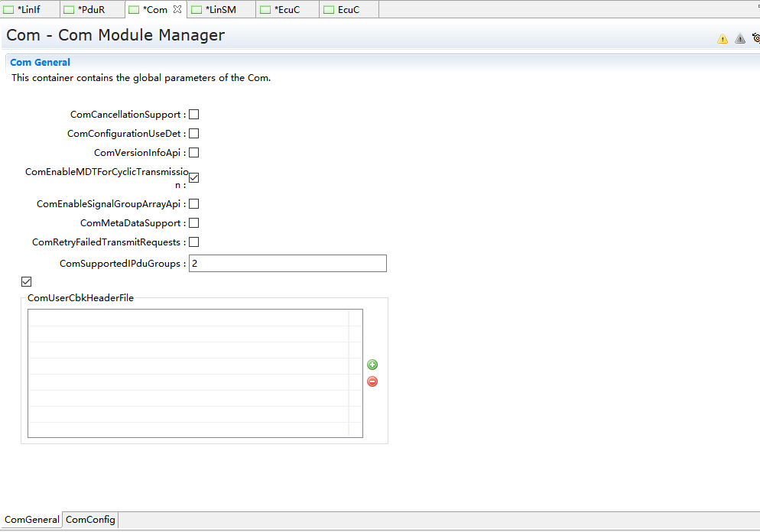Click the ComSupportedIPduGroups input field

pos(287,264)
